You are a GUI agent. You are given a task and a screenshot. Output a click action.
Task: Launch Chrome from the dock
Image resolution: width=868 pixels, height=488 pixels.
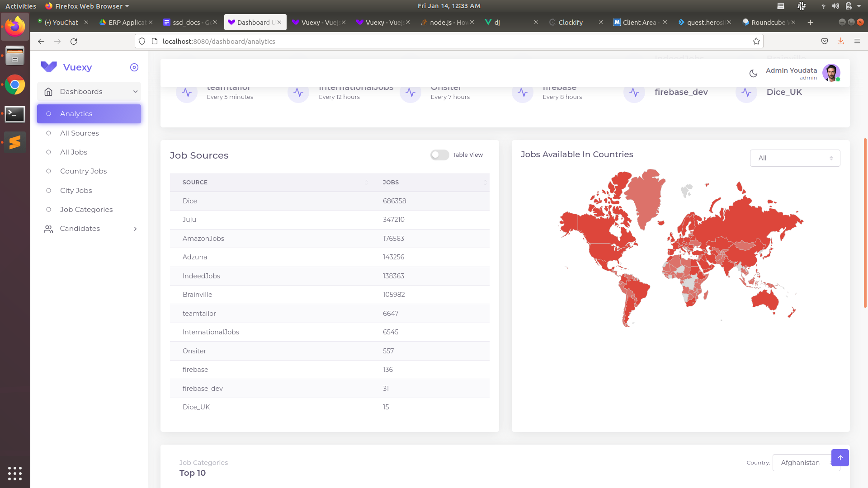point(15,84)
